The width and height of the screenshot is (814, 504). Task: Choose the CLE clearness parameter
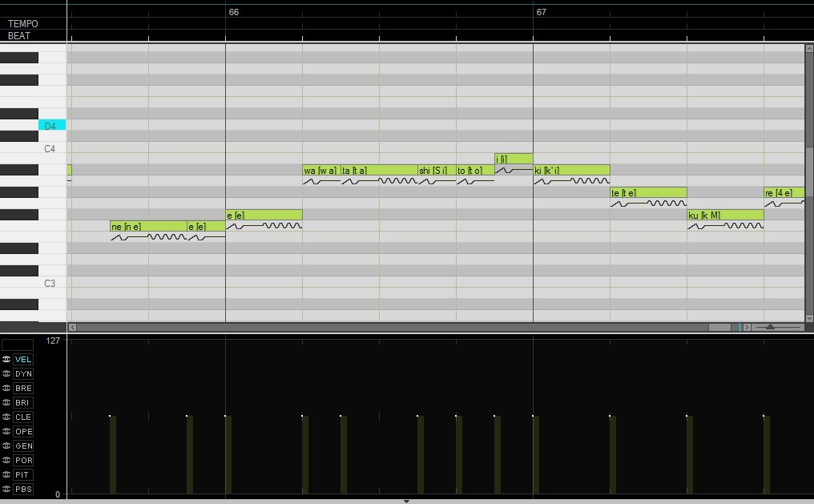23,417
